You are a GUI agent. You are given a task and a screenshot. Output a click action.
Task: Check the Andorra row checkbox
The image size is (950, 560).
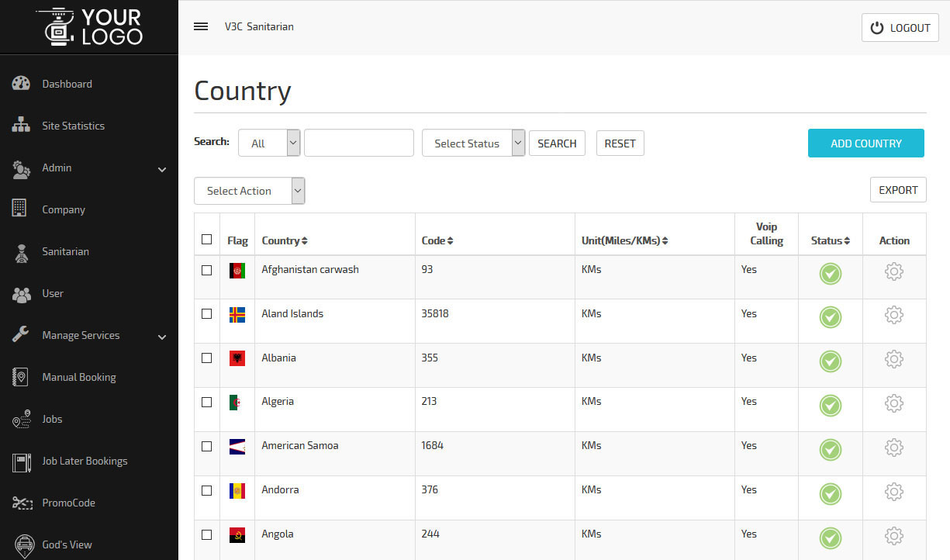pyautogui.click(x=206, y=490)
